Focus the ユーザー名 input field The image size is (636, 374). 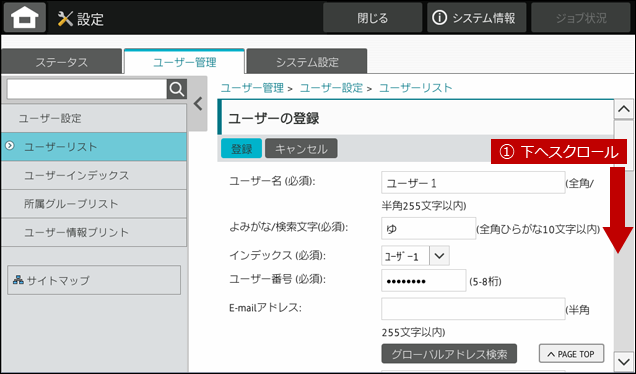point(473,183)
